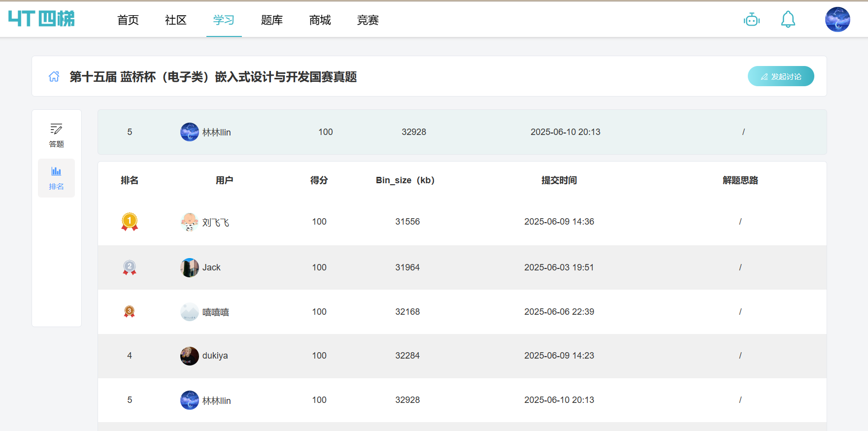Open 刘飞飞's avatar
868x431 pixels.
(190, 222)
